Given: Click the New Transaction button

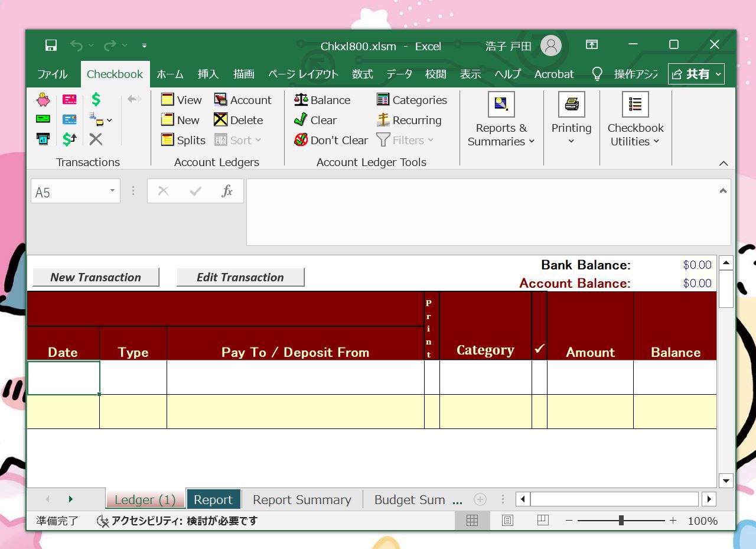Looking at the screenshot, I should (96, 277).
